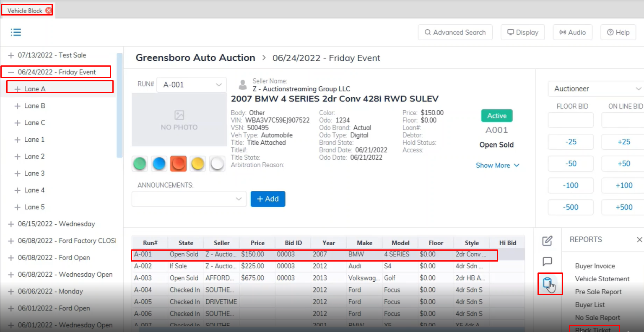
Task: Toggle the red light indicator
Action: tap(179, 163)
